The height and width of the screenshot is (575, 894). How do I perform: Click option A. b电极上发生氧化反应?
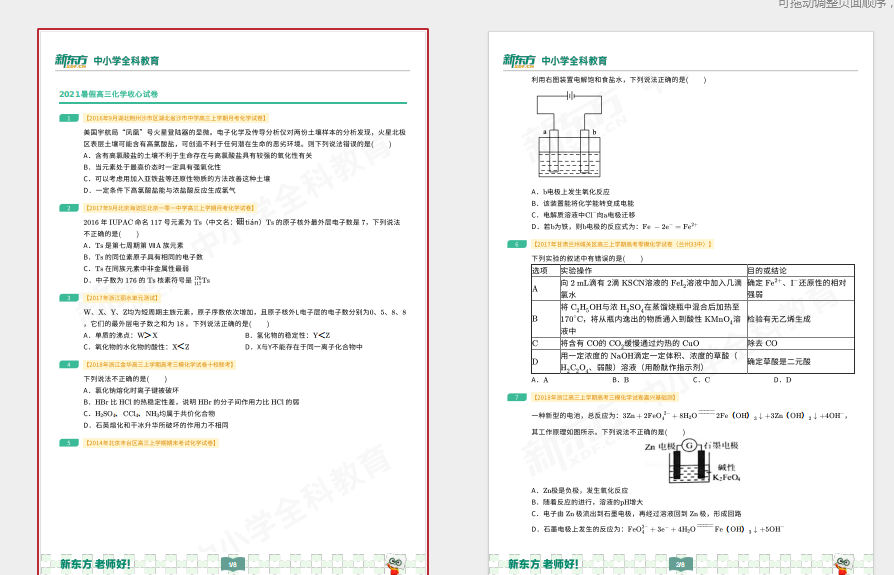(x=571, y=192)
